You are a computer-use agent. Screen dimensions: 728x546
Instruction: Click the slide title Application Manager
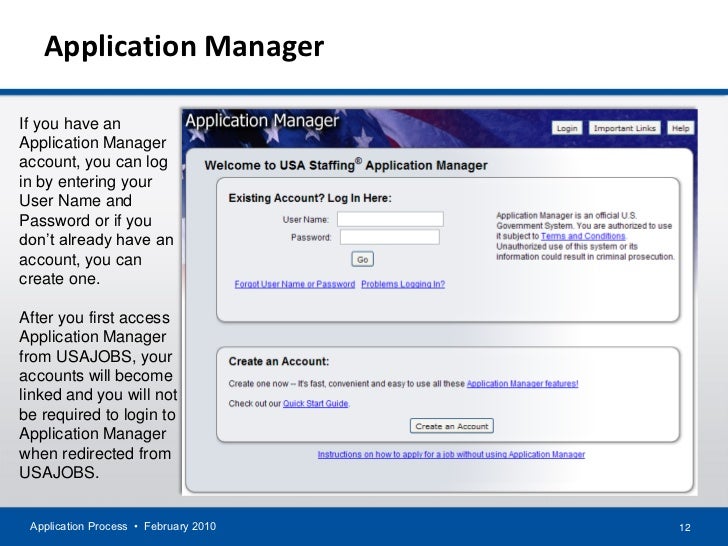(x=184, y=47)
